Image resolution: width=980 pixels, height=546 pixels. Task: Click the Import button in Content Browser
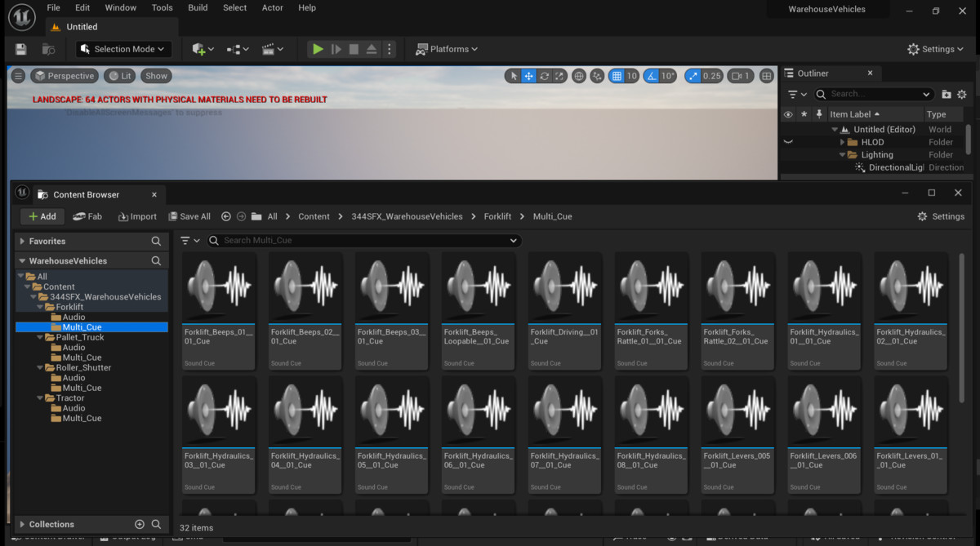(136, 216)
